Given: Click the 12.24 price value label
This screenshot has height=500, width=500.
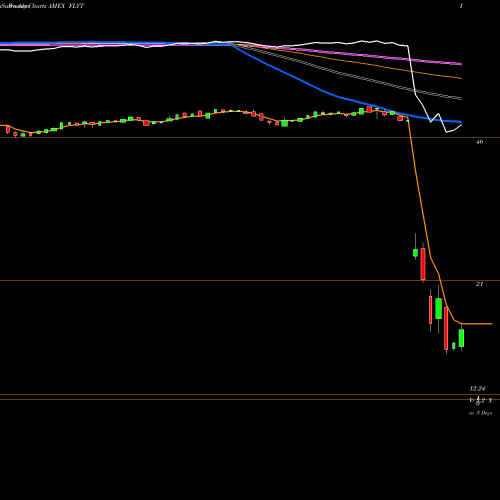Looking at the screenshot, I should pos(478,389).
